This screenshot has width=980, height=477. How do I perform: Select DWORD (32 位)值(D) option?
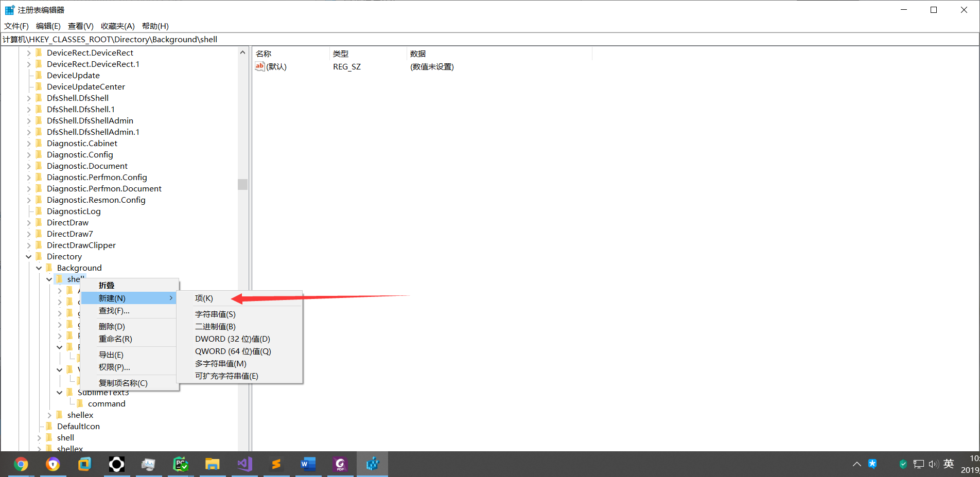[239, 339]
